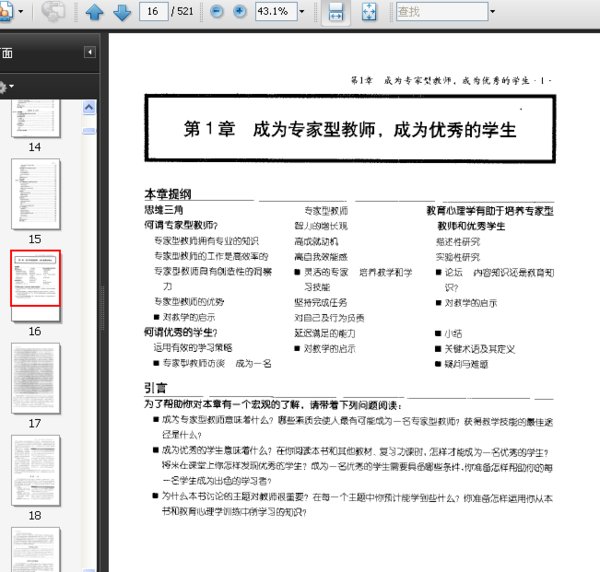
Task: Select the fit width scrolling icon
Action: click(x=336, y=12)
